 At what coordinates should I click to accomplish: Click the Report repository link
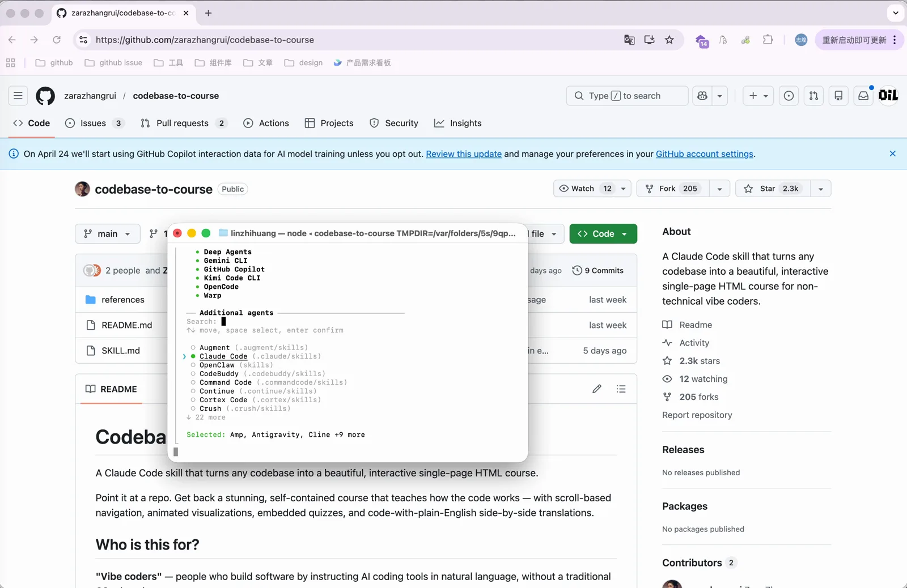[697, 415]
